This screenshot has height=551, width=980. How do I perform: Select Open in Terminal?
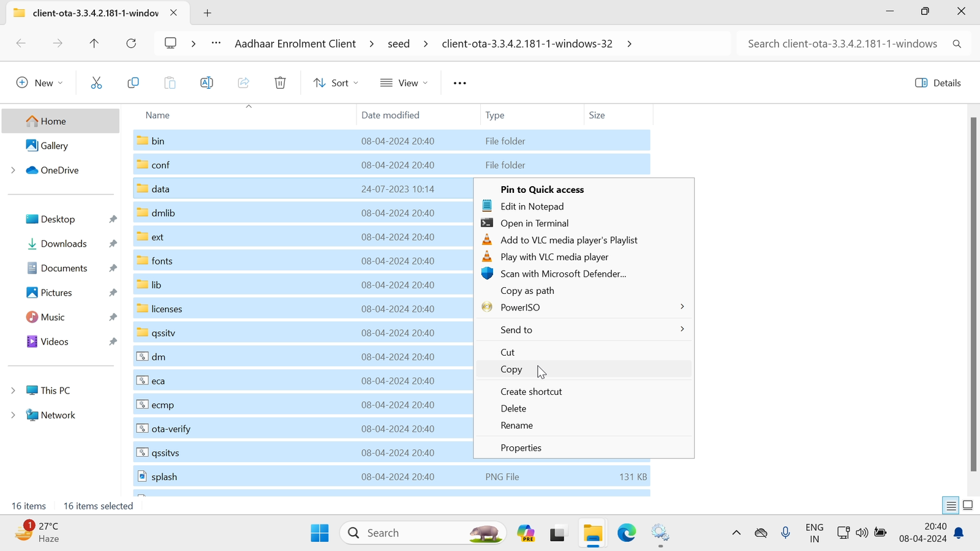pos(584,223)
